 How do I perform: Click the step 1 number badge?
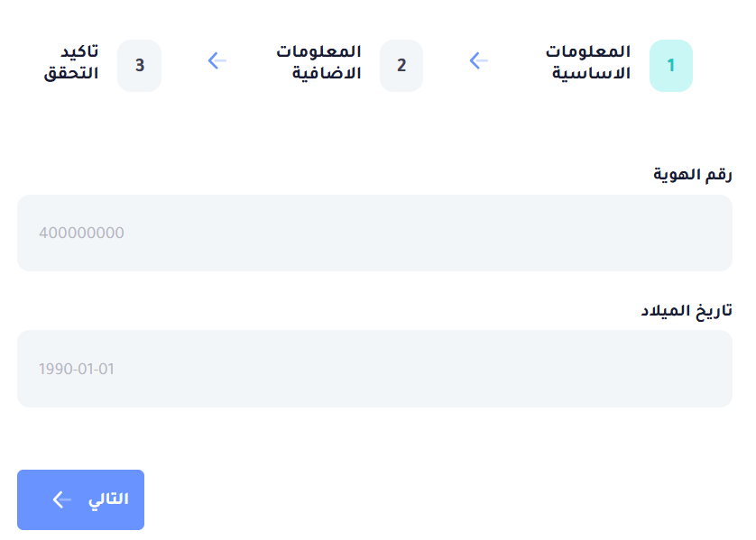pyautogui.click(x=670, y=66)
